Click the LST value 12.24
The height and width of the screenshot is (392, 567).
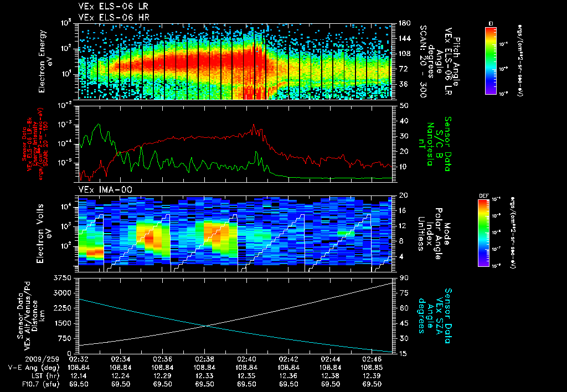pos(121,376)
